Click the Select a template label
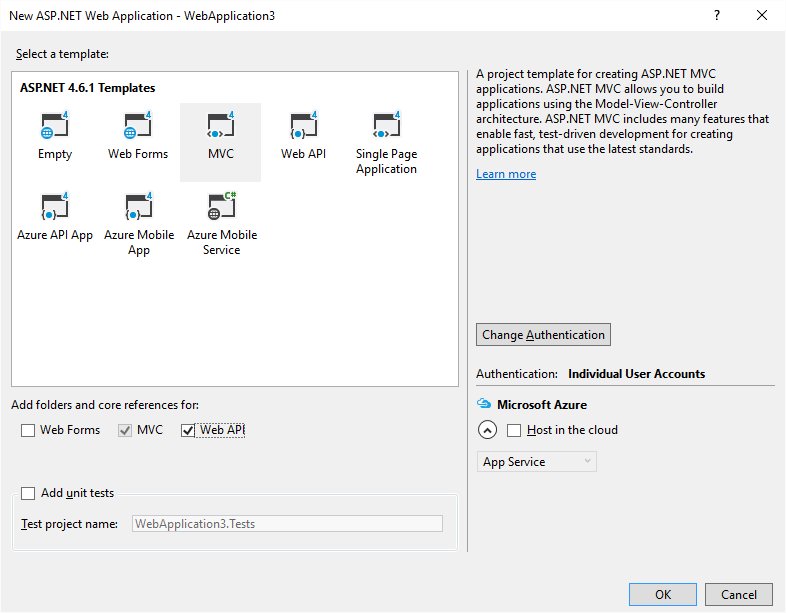The image size is (786, 613). pyautogui.click(x=62, y=54)
